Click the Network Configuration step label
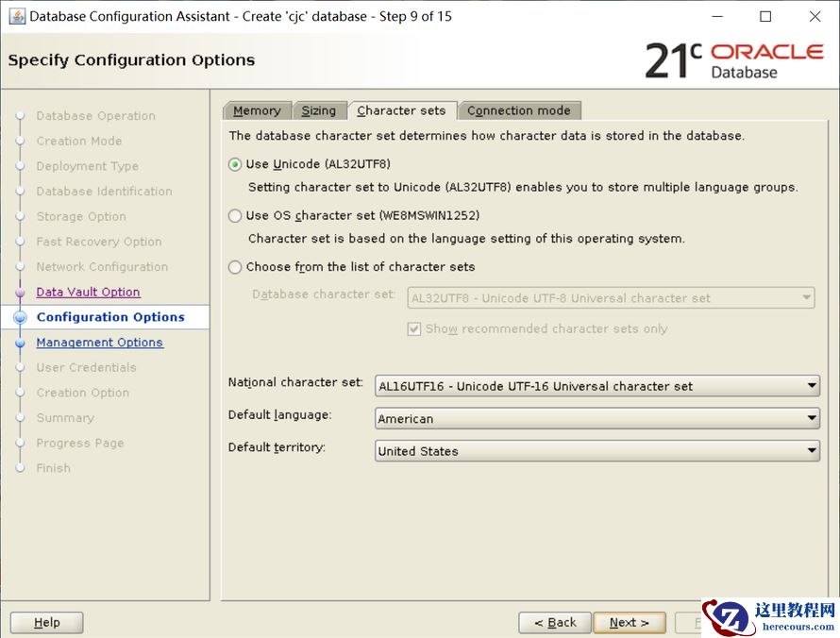This screenshot has height=638, width=840. point(102,267)
